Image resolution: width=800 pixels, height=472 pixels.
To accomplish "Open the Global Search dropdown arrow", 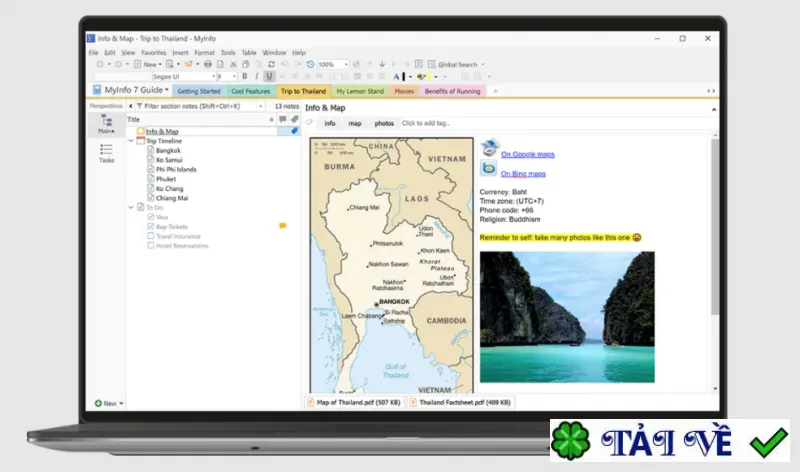I will 483,65.
